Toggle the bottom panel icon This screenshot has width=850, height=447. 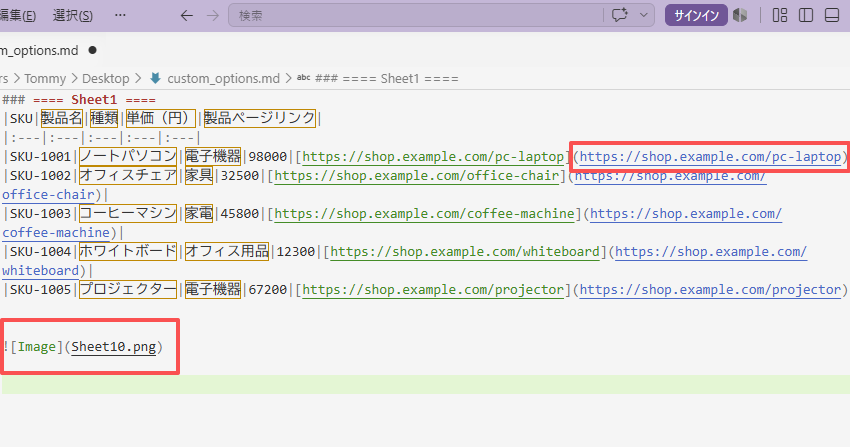pyautogui.click(x=832, y=15)
